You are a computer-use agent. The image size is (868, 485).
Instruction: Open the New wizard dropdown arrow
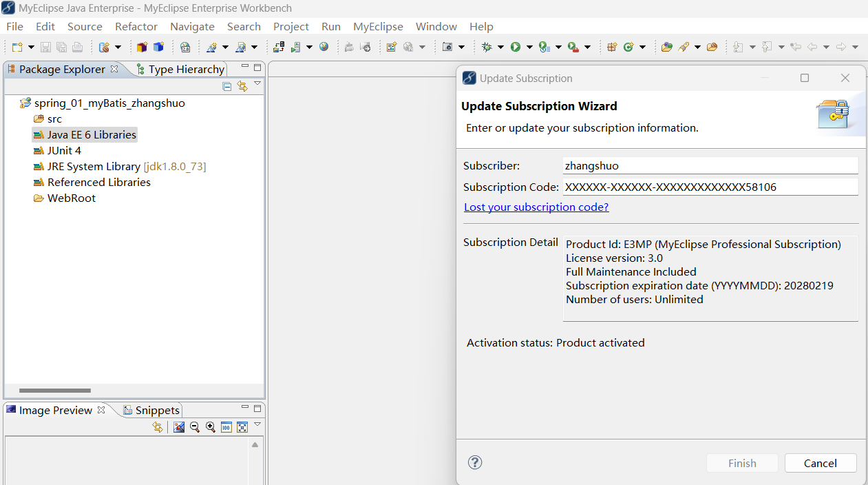click(31, 48)
